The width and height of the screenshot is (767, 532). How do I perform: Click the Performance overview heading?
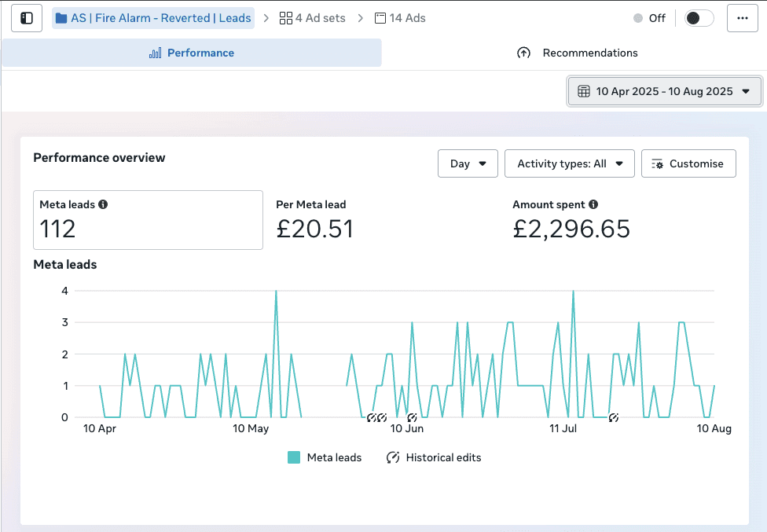pos(99,157)
